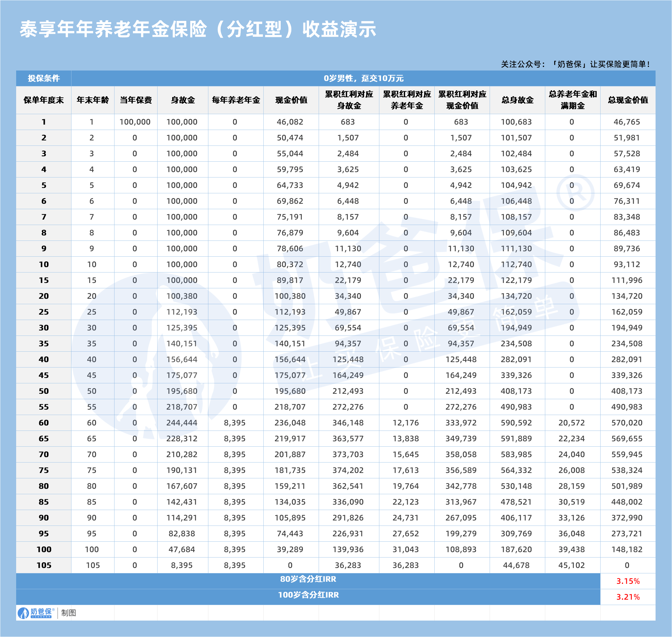Click policy year 60 row label

pyautogui.click(x=43, y=423)
